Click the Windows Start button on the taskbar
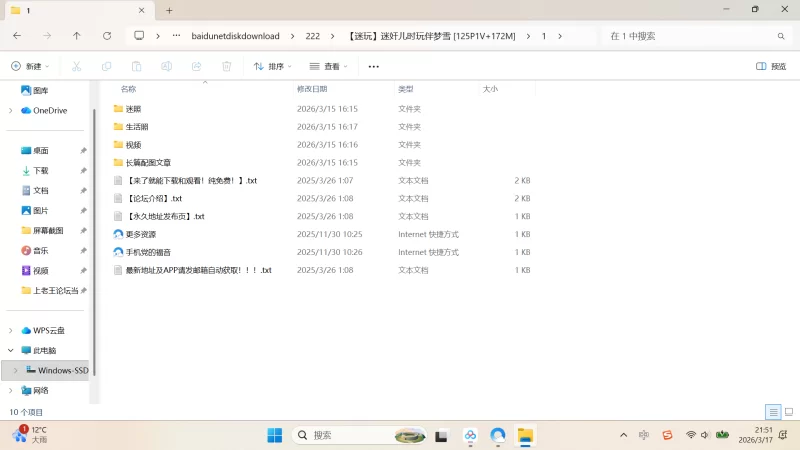 tap(274, 436)
